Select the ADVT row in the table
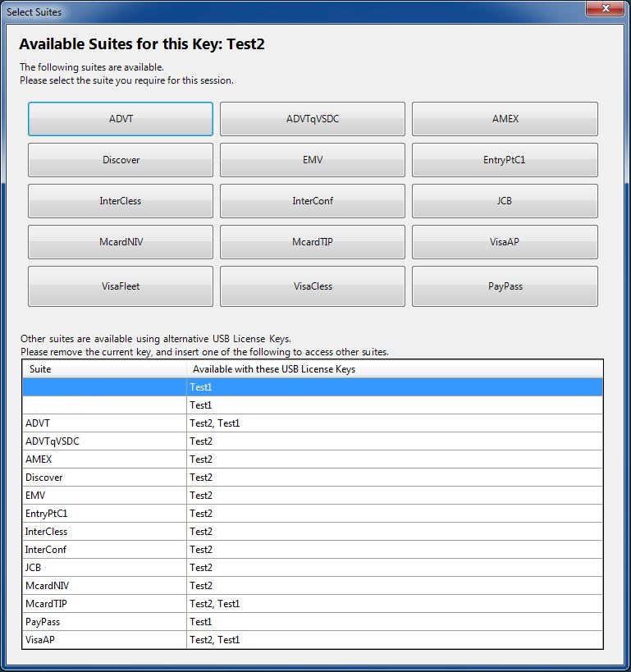631x672 pixels. 313,423
